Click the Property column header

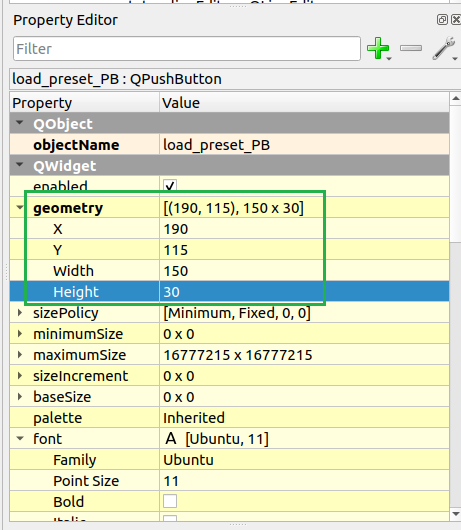point(84,103)
